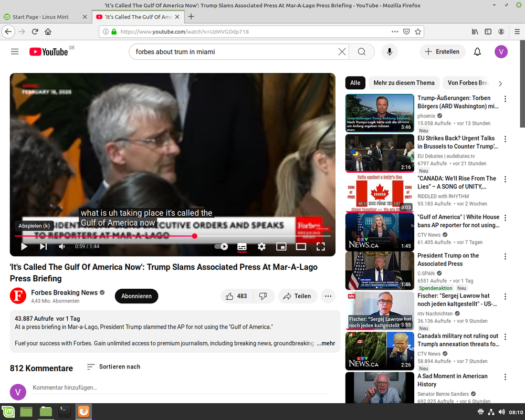
Task: Open the Forbes Breaking News channel name link
Action: 64,292
